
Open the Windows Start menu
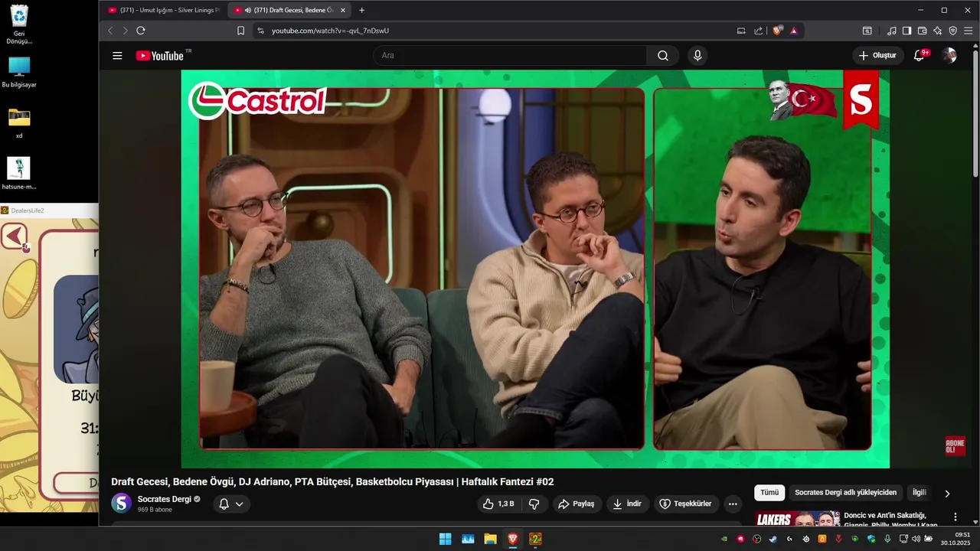tap(445, 539)
